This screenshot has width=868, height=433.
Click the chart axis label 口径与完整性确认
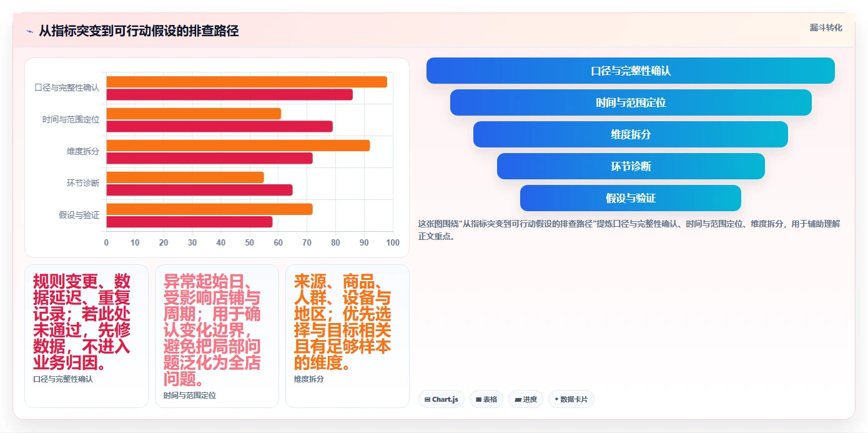pyautogui.click(x=67, y=88)
